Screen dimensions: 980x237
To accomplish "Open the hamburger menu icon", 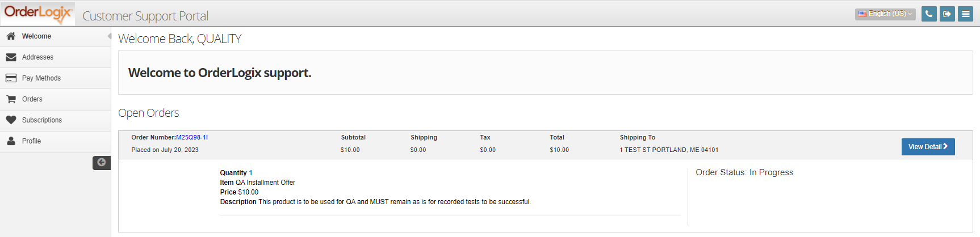I will tap(965, 14).
